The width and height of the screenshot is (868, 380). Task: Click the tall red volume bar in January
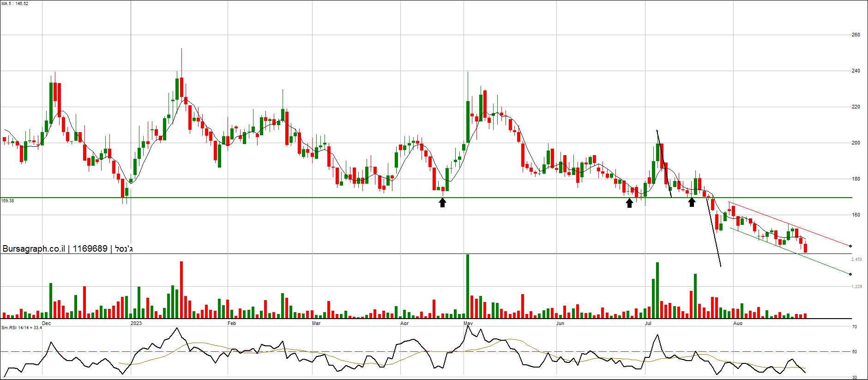tap(181, 290)
